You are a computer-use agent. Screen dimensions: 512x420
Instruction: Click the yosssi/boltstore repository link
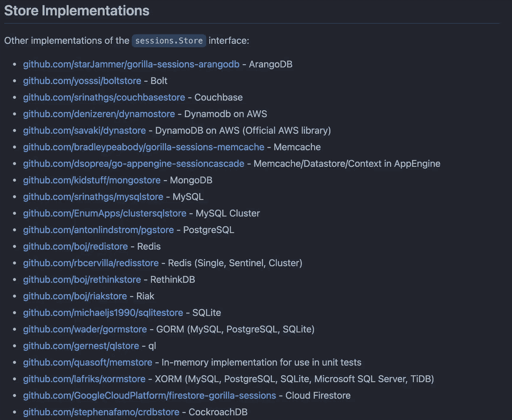(x=82, y=81)
